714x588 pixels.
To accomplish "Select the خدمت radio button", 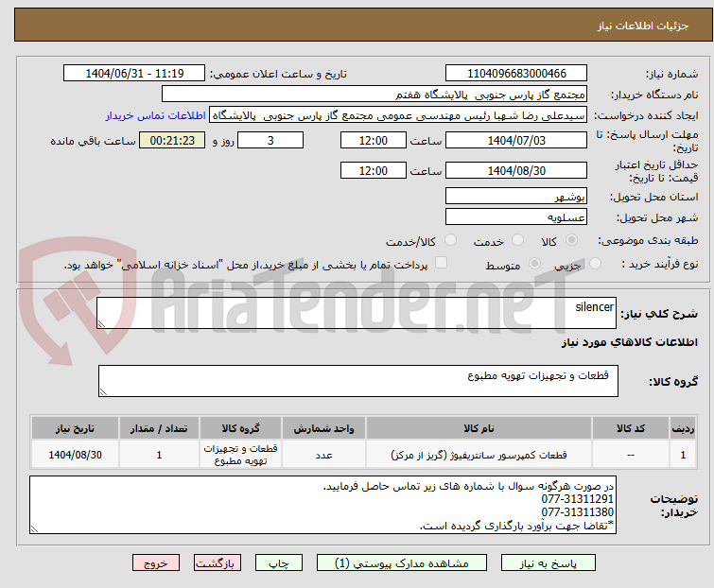I will (517, 240).
